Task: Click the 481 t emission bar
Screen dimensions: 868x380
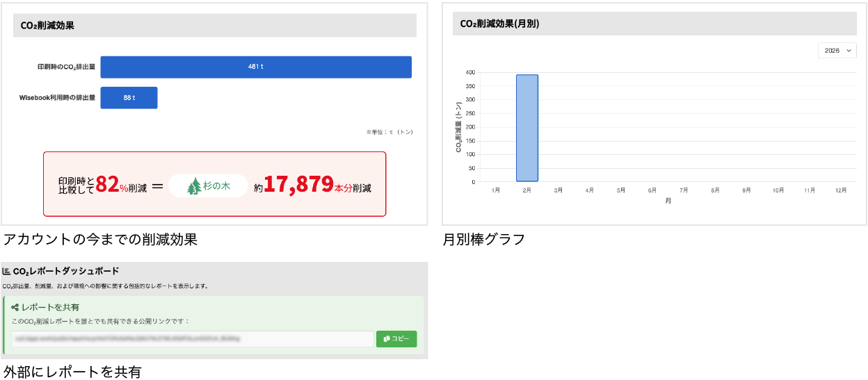Action: point(256,67)
